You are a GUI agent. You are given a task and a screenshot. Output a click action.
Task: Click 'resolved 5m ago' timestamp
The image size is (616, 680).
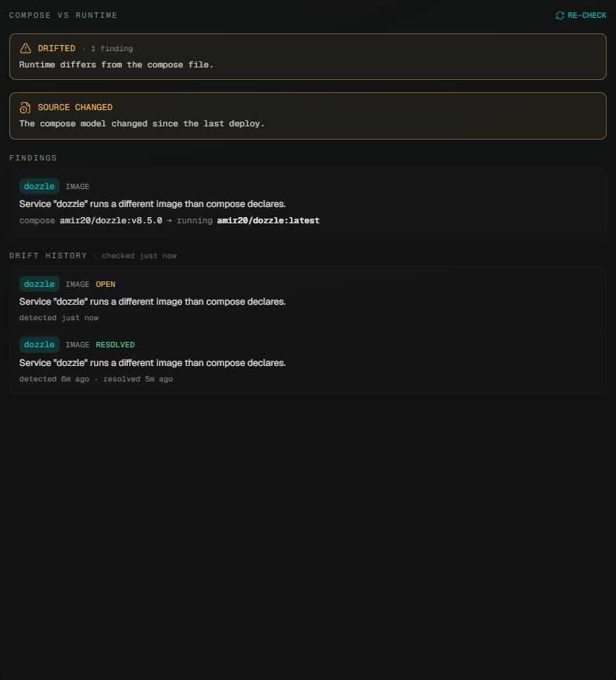138,379
